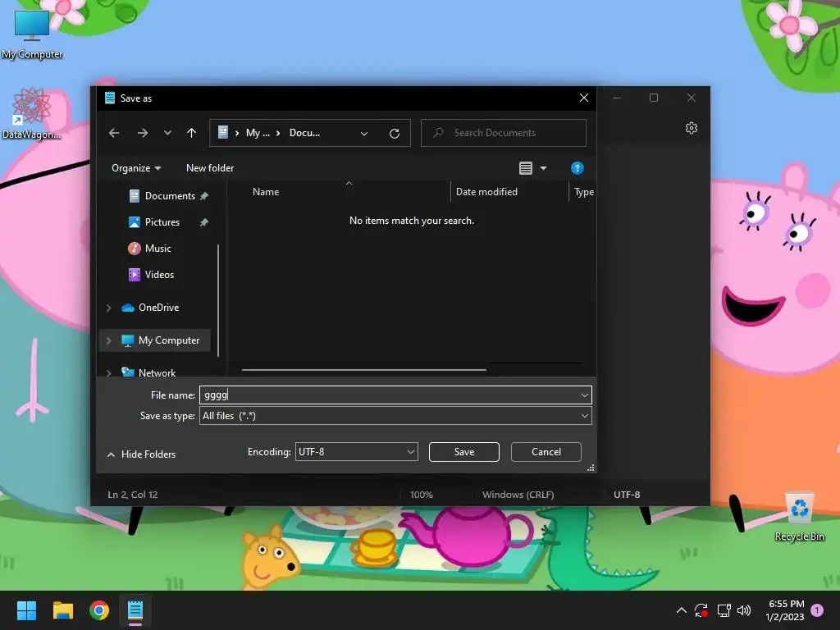This screenshot has height=630, width=840.
Task: Expand the My Computer tree node
Action: pos(109,340)
